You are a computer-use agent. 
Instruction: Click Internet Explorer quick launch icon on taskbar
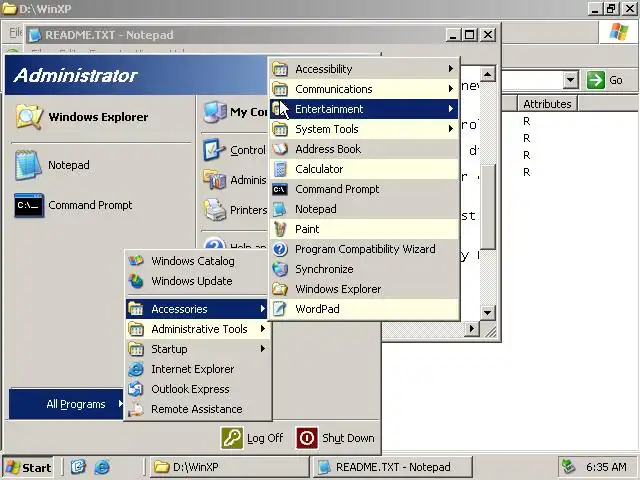tap(102, 467)
